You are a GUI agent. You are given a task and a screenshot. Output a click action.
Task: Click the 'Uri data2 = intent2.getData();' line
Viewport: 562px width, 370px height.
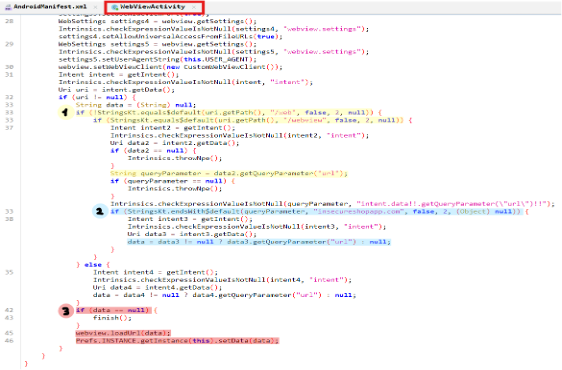[175, 143]
